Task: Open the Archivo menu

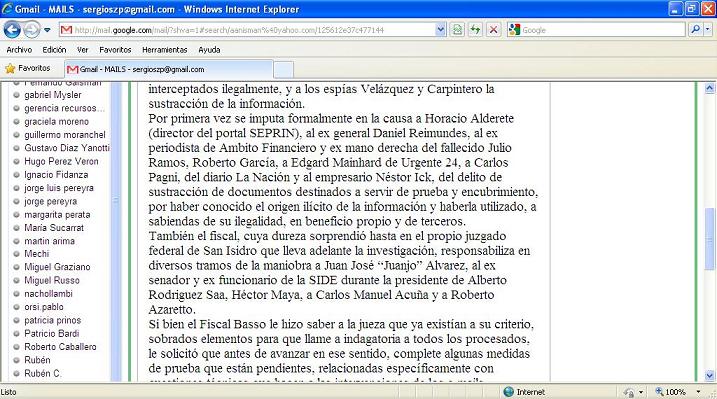Action: (x=19, y=50)
